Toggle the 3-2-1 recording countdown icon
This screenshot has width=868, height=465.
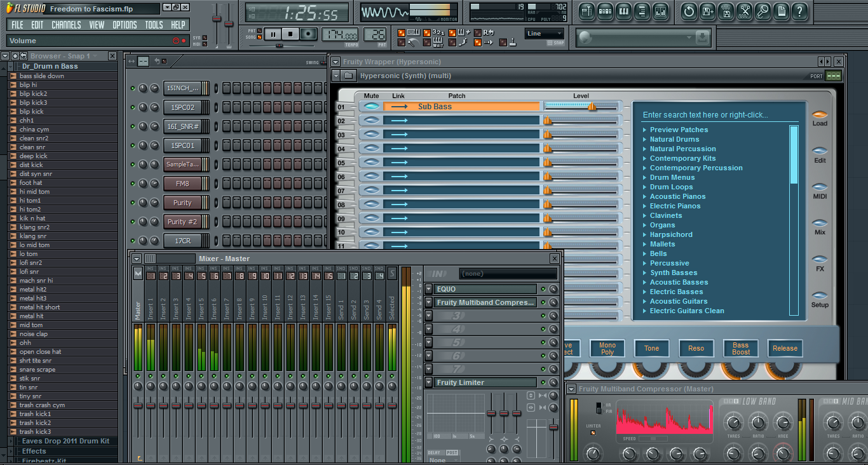(x=438, y=32)
